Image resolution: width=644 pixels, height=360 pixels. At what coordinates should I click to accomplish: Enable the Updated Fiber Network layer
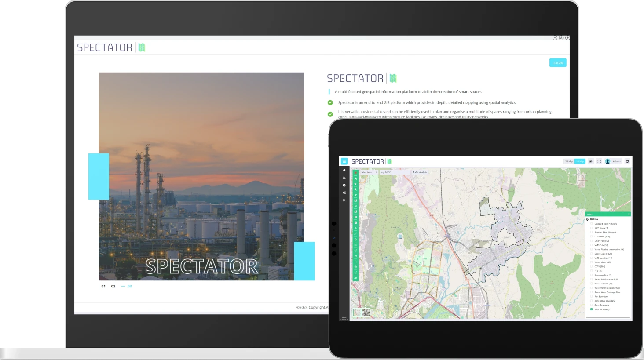591,224
